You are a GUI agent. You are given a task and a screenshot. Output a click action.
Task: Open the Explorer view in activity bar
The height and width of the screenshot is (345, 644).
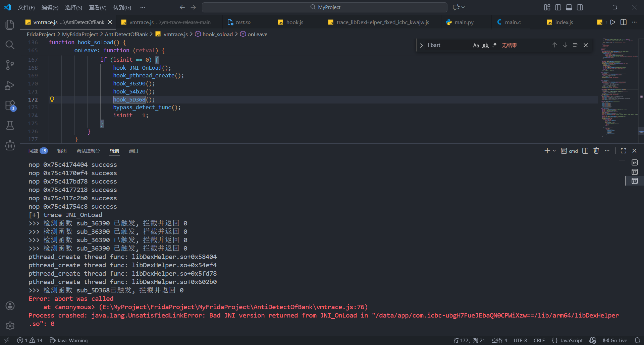[10, 25]
